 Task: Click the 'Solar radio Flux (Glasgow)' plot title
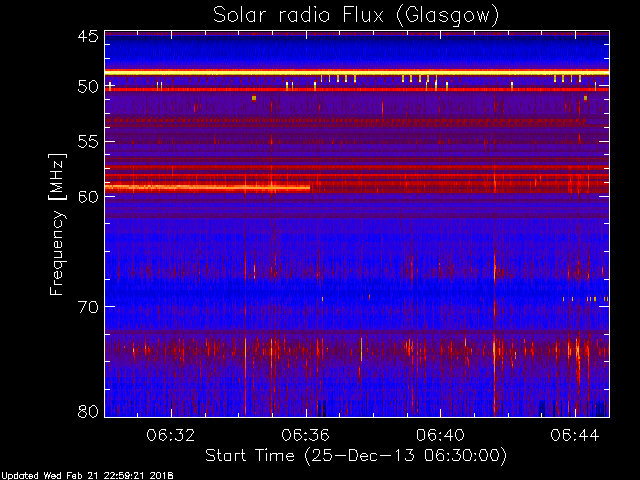pos(356,16)
